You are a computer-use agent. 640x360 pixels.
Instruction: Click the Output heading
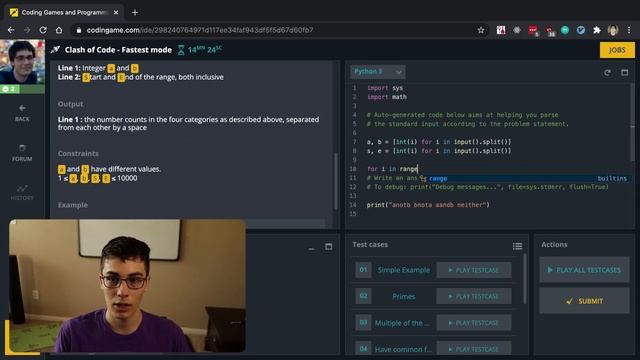[70, 104]
